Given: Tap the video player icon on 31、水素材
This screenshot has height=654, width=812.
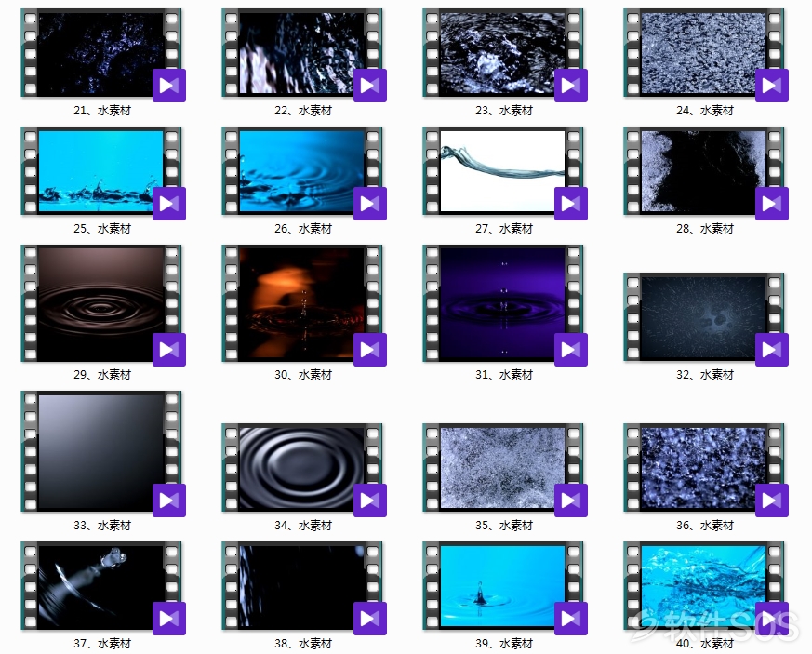Looking at the screenshot, I should (571, 350).
